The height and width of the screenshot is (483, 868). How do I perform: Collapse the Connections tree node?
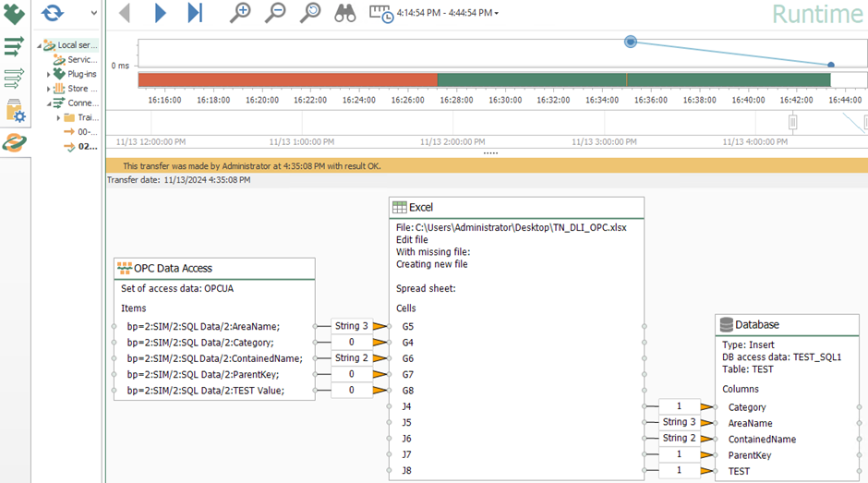49,103
